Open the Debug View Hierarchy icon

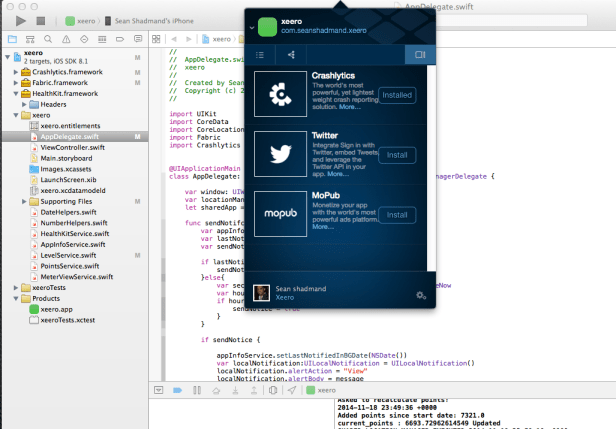[x=273, y=390]
